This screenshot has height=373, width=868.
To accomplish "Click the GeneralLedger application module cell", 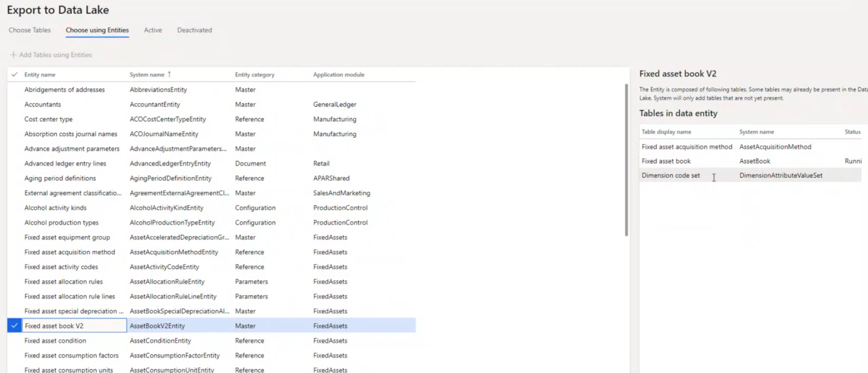I will (335, 104).
